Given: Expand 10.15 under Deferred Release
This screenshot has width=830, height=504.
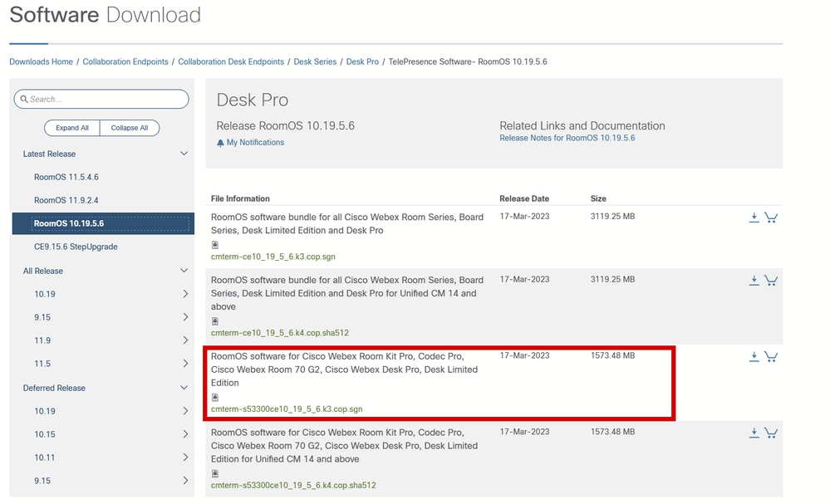Looking at the screenshot, I should pos(185,434).
